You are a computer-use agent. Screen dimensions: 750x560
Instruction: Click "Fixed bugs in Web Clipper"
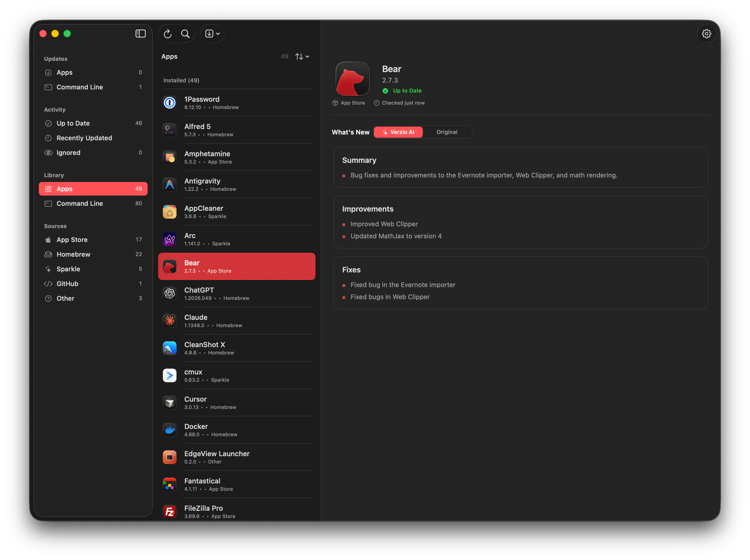pos(390,297)
